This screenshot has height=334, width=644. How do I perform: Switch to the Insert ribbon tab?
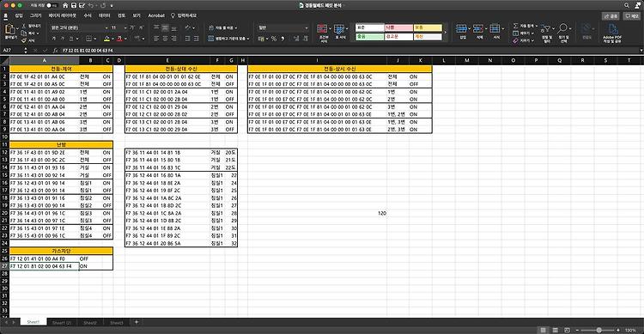(19, 15)
